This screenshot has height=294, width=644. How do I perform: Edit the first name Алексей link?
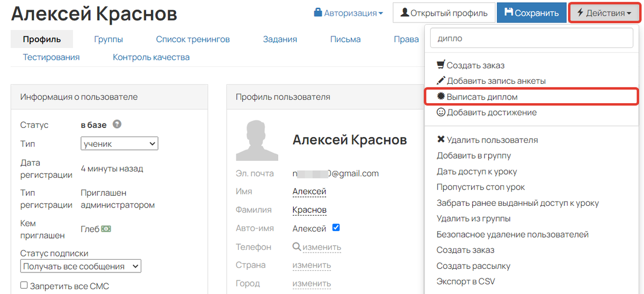point(309,192)
